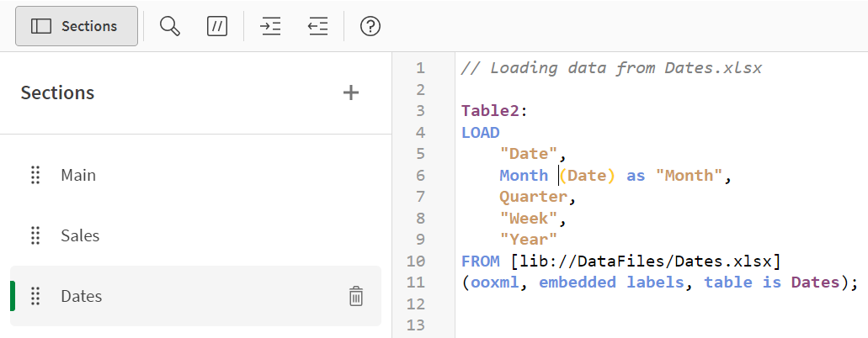
Task: Click the "Year" field line
Action: (x=528, y=240)
